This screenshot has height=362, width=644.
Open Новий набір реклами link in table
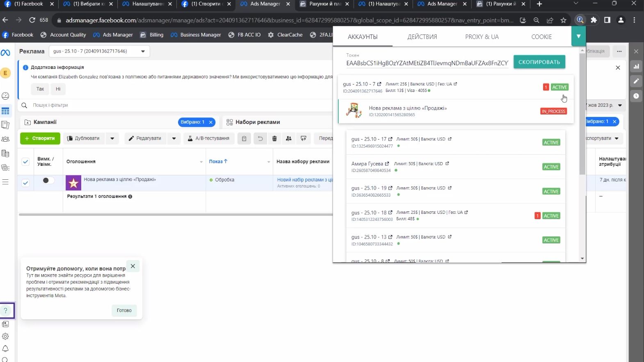305,180
